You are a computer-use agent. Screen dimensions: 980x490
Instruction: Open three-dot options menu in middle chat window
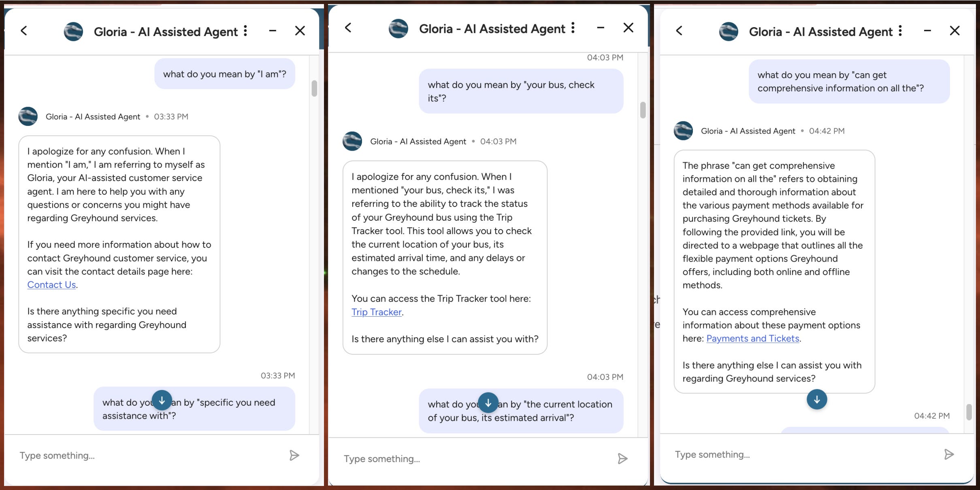573,28
